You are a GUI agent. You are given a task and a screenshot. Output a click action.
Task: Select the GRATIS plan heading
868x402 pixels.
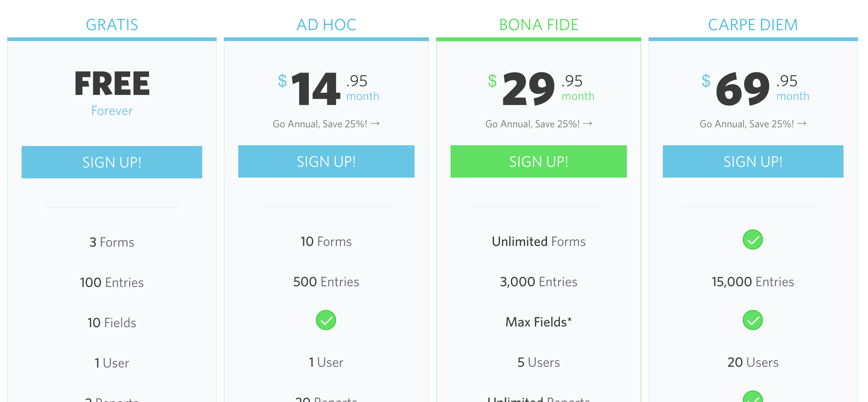click(112, 25)
